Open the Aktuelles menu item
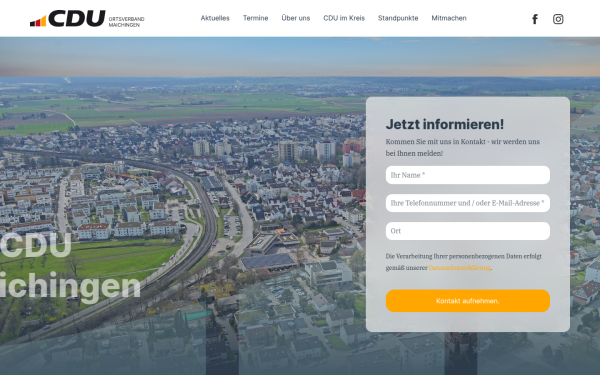This screenshot has height=375, width=600. click(215, 18)
